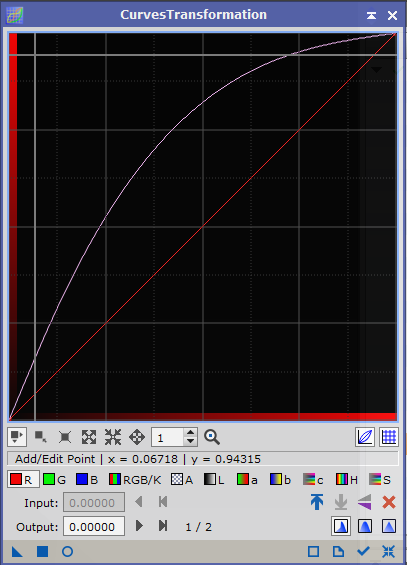Click the Output value field

pos(94,526)
